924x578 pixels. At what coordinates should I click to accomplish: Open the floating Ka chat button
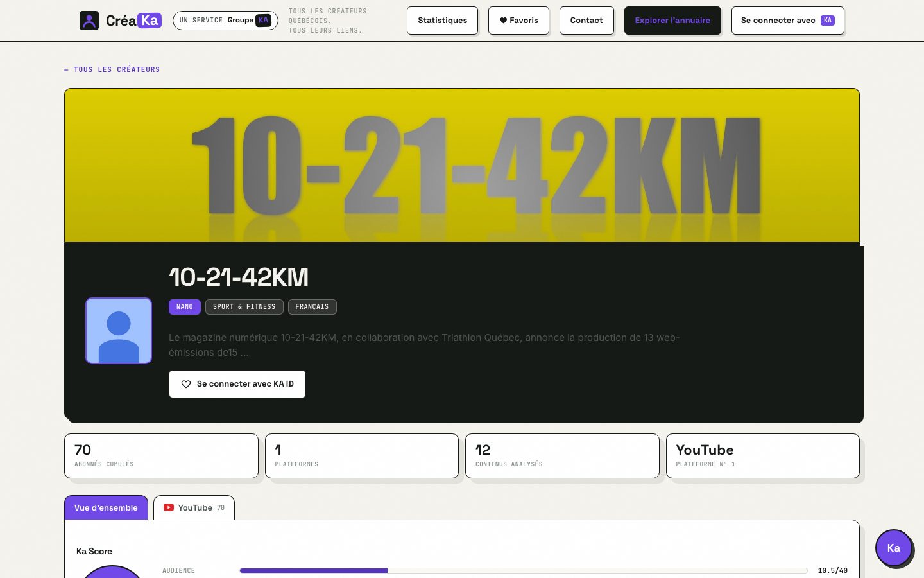coord(894,548)
